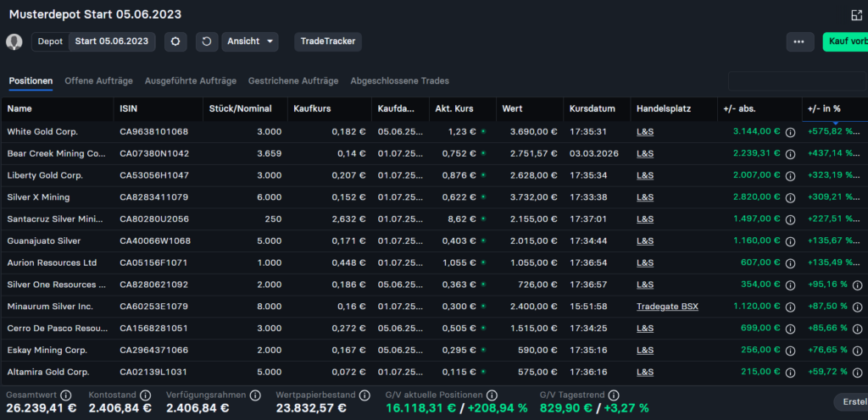Screen dimensions: 868x420
Task: Click the user avatar icon
Action: click(14, 41)
